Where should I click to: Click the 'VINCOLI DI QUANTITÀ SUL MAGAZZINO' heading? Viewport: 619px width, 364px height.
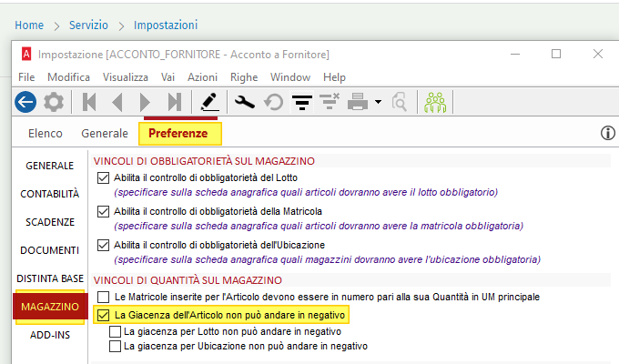click(x=188, y=280)
